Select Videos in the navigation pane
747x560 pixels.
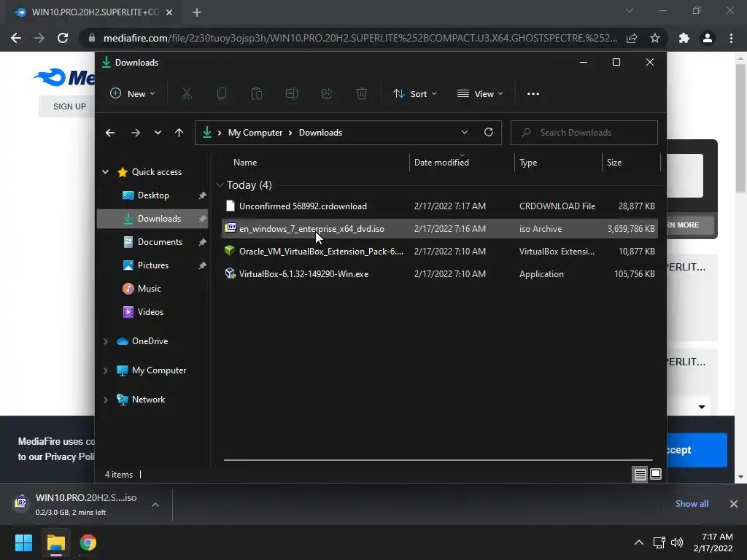pos(152,312)
